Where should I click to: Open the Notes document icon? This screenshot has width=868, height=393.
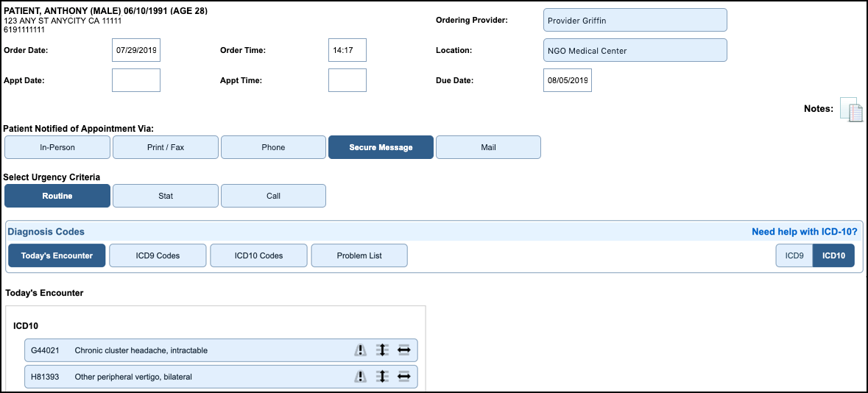[x=851, y=110]
